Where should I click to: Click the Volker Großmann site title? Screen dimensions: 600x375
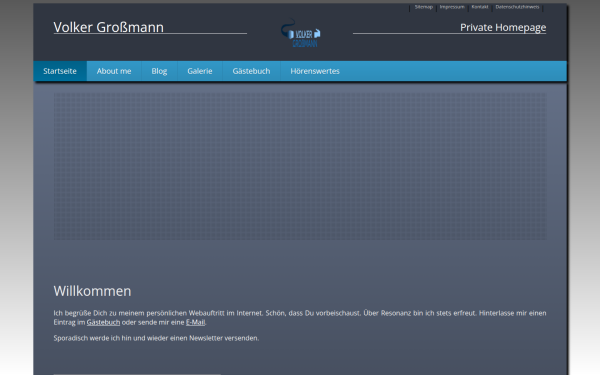coord(109,27)
